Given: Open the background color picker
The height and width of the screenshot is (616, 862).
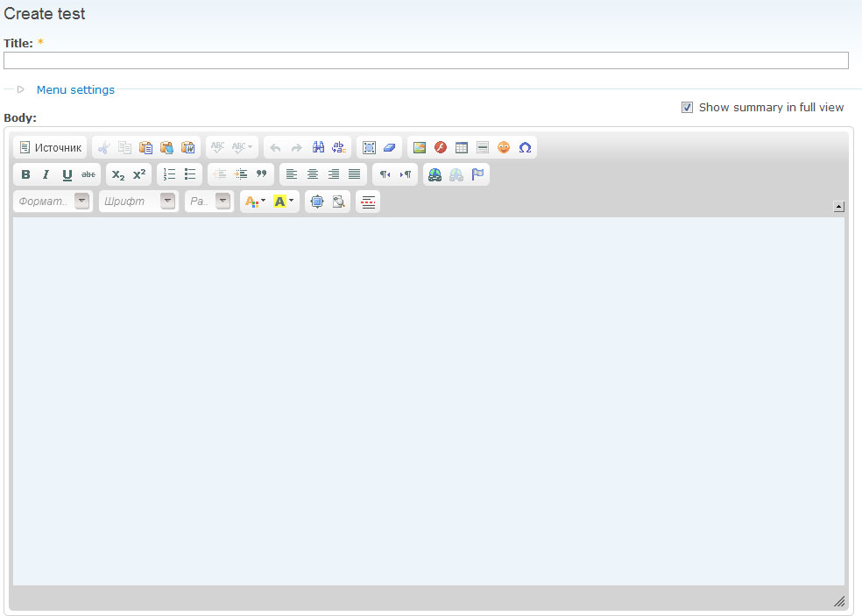Looking at the screenshot, I should (x=284, y=202).
